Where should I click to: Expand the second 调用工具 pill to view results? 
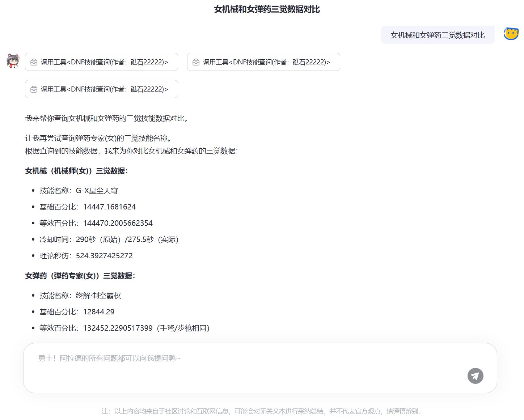point(263,62)
